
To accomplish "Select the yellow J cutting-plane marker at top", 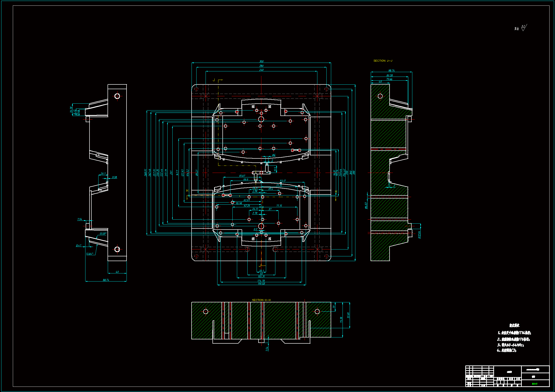I will pyautogui.click(x=214, y=80).
